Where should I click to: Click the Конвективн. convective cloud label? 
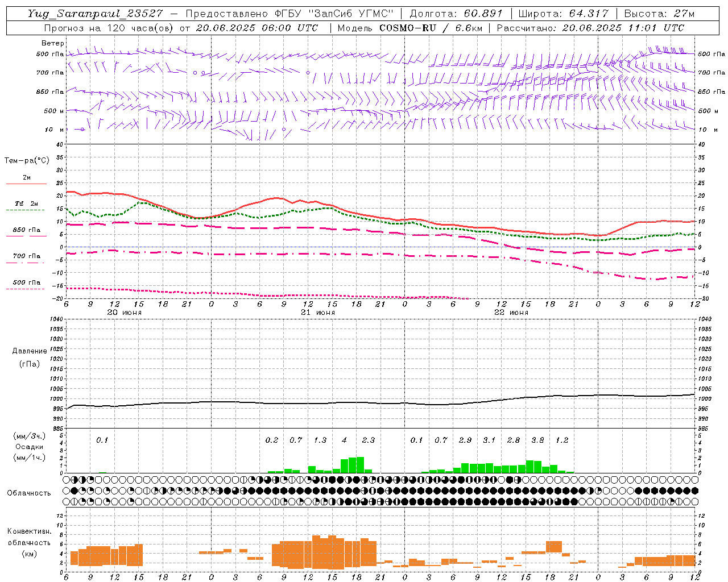29,531
